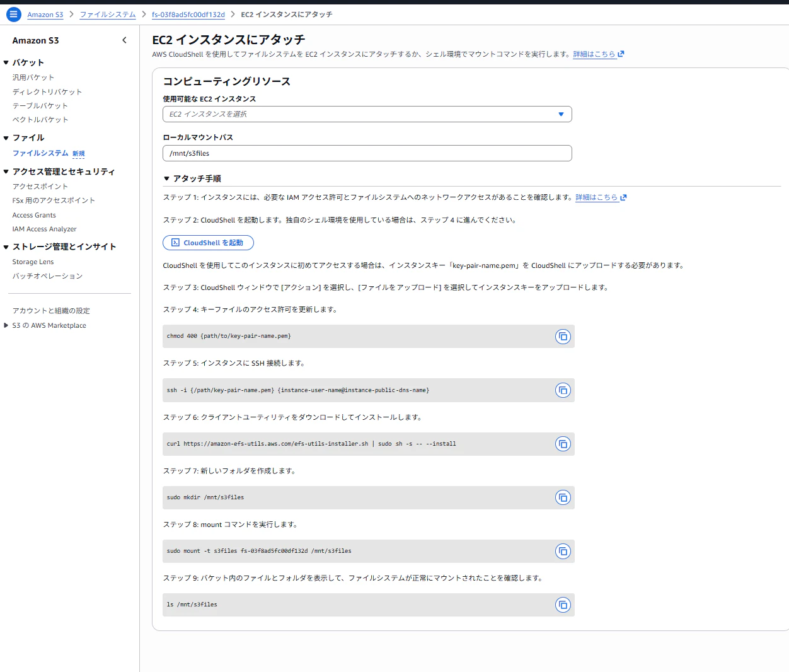
Task: Copy the sudo mount command
Action: point(563,551)
